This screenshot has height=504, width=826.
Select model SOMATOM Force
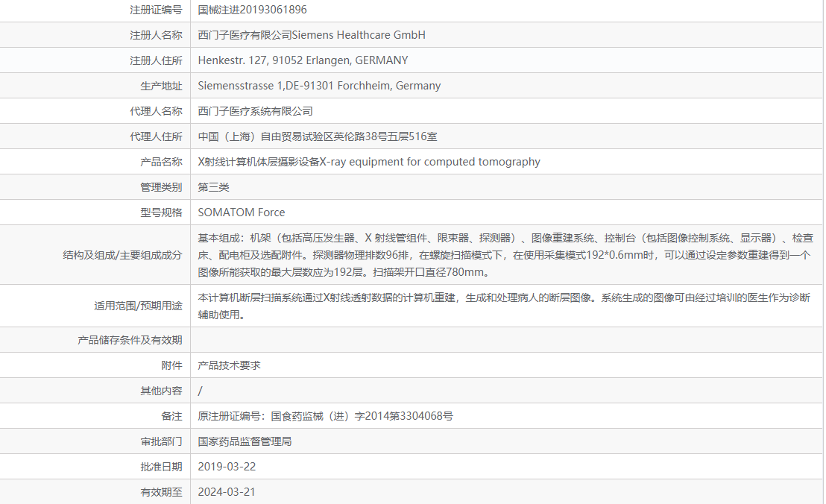(x=242, y=212)
